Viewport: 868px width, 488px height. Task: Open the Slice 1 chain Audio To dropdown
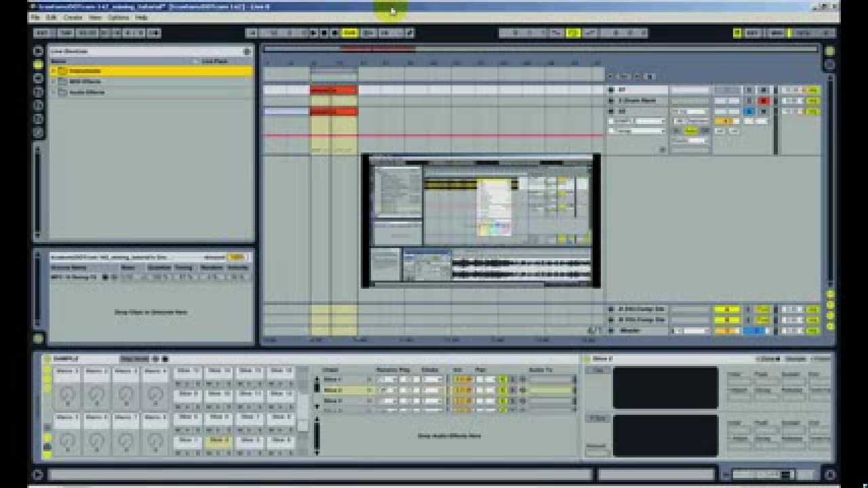[x=551, y=380]
